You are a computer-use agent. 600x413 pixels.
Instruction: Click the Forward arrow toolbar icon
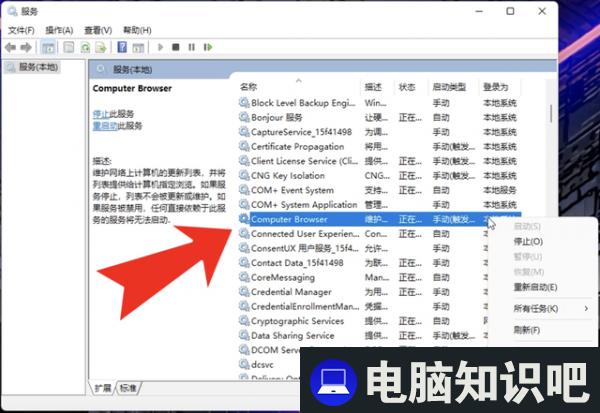tap(26, 47)
